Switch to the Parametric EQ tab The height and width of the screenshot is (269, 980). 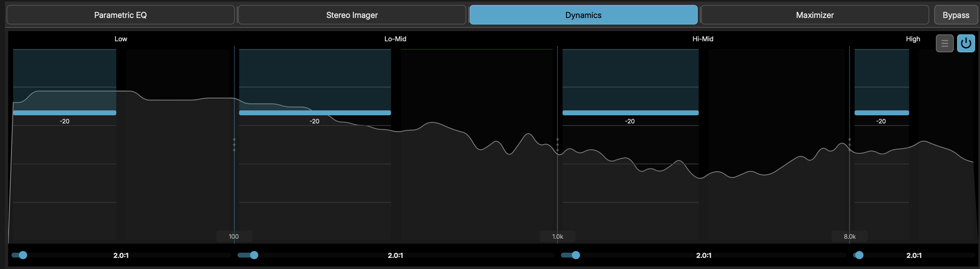[x=120, y=15]
